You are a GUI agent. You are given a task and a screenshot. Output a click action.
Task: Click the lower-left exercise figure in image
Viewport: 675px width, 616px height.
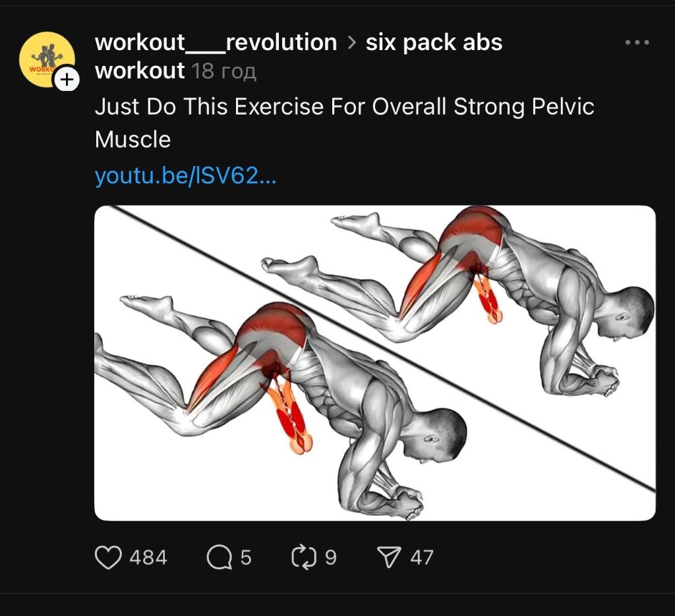[279, 406]
